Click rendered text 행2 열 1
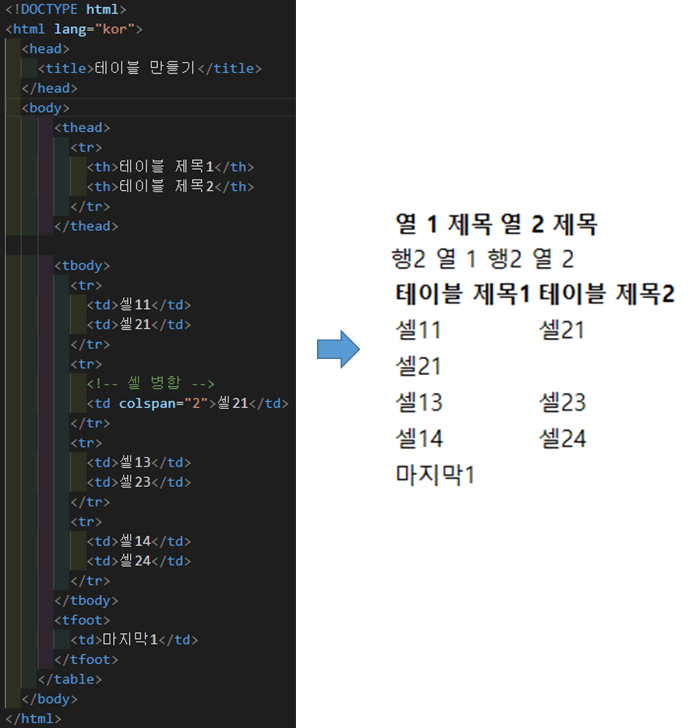 click(434, 258)
